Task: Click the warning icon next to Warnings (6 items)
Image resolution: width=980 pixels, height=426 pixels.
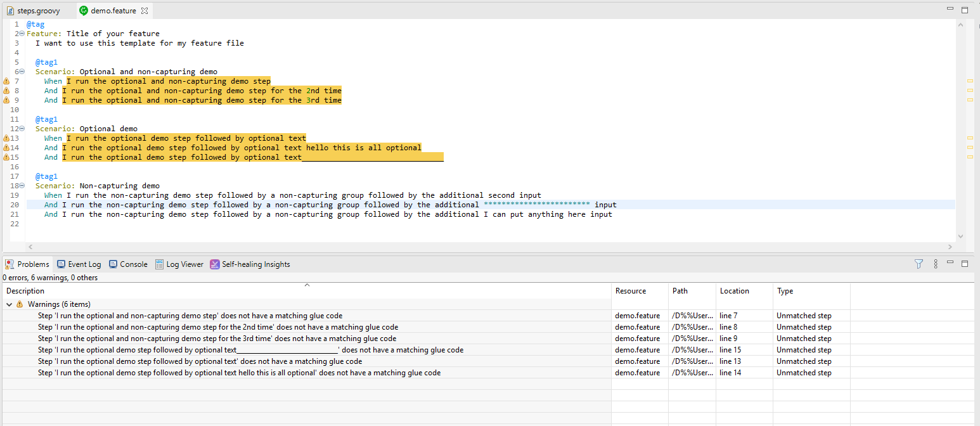Action: point(19,304)
